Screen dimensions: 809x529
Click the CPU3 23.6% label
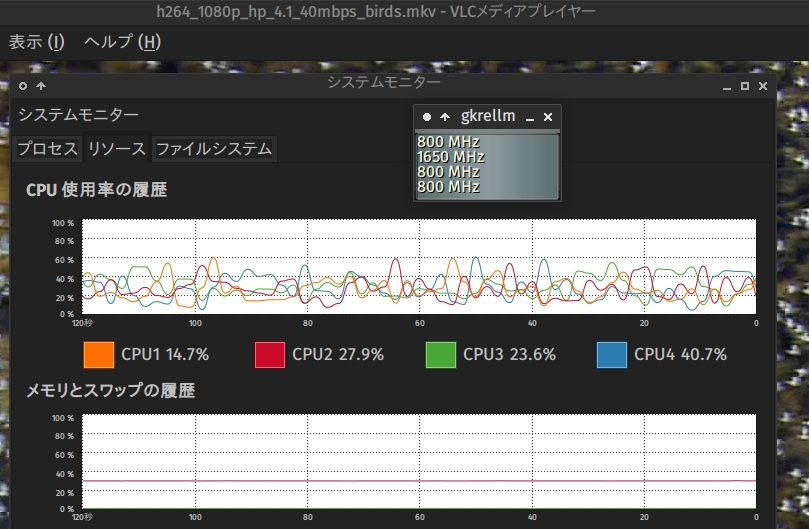coord(509,355)
